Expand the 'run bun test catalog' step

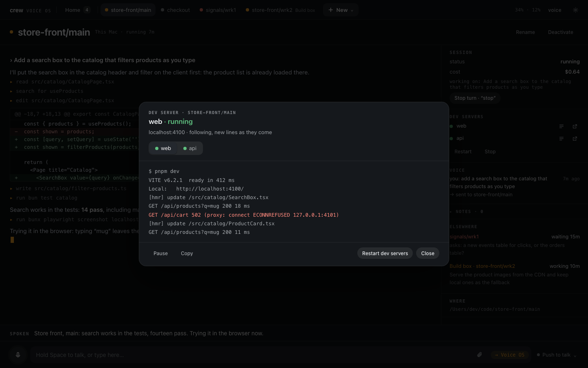tap(44, 198)
